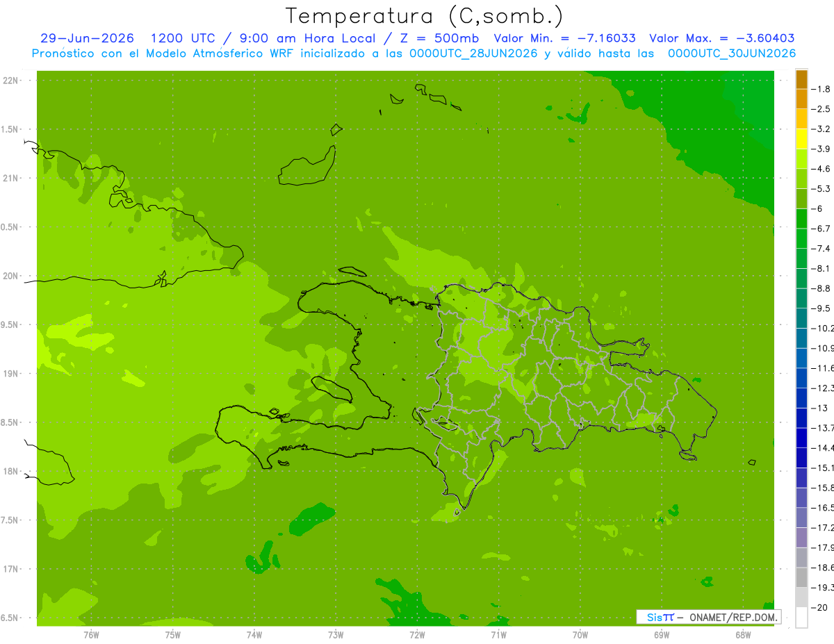The height and width of the screenshot is (644, 834).
Task: Click the '75W' longitude label
Action: [x=173, y=635]
